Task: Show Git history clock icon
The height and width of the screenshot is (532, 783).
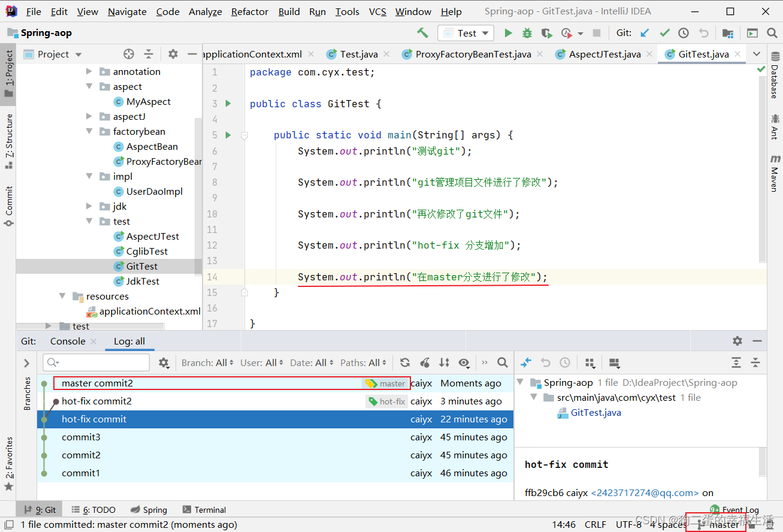Action: tap(684, 33)
